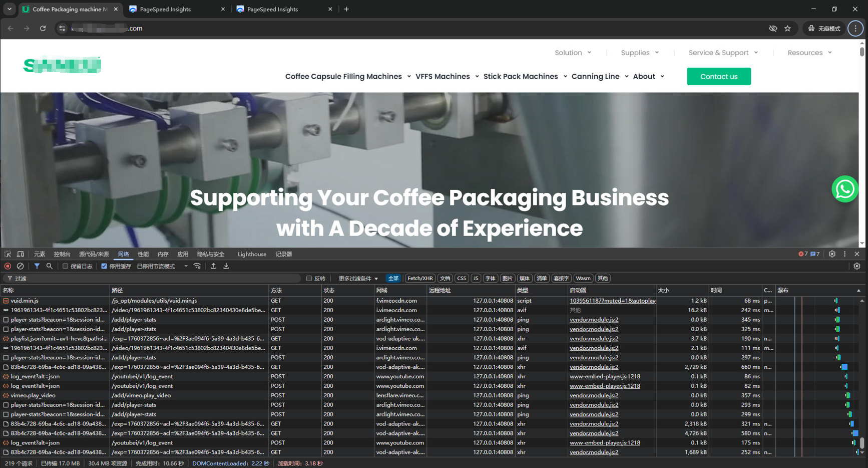Screen dimensions: 868x468
Task: Open the 控制台 console tab
Action: [62, 254]
